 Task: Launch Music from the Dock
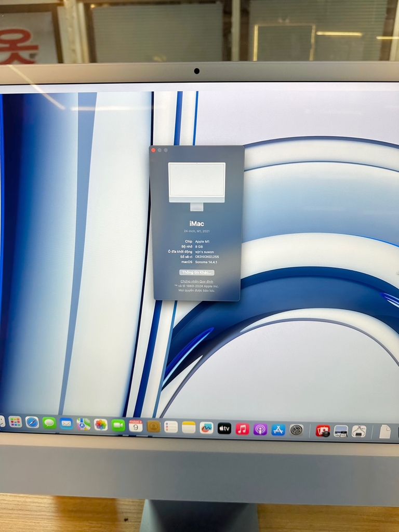[242, 429]
